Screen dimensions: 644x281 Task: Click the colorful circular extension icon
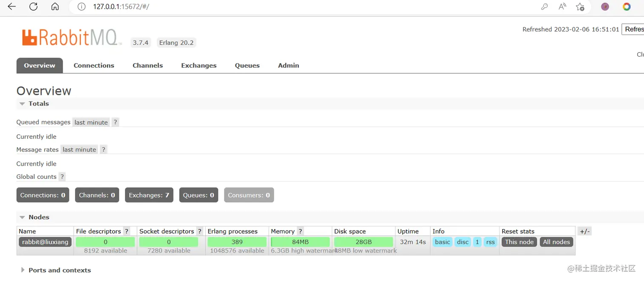click(627, 6)
